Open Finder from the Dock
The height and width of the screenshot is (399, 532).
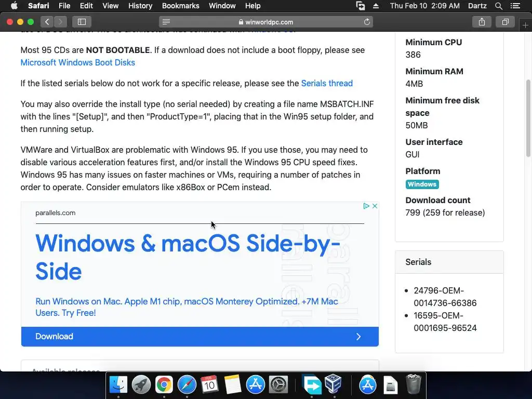pos(118,384)
